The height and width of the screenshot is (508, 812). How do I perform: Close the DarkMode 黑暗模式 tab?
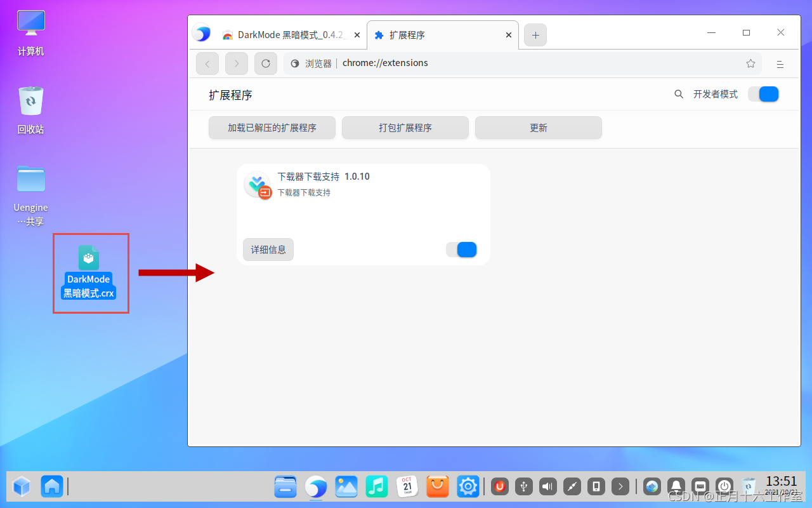[357, 35]
